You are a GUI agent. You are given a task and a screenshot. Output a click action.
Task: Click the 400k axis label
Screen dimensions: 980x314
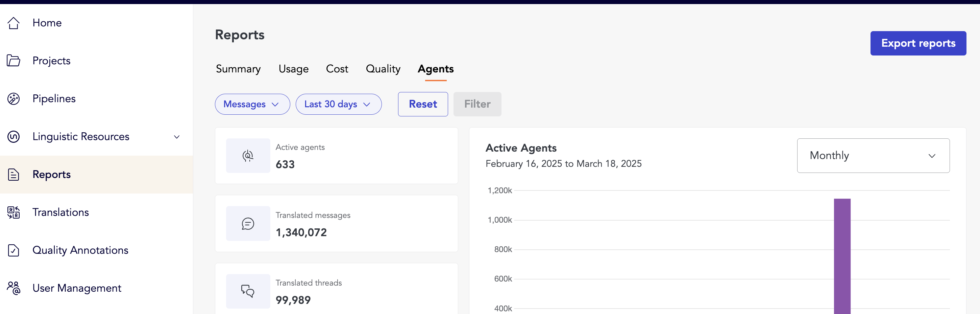point(503,309)
